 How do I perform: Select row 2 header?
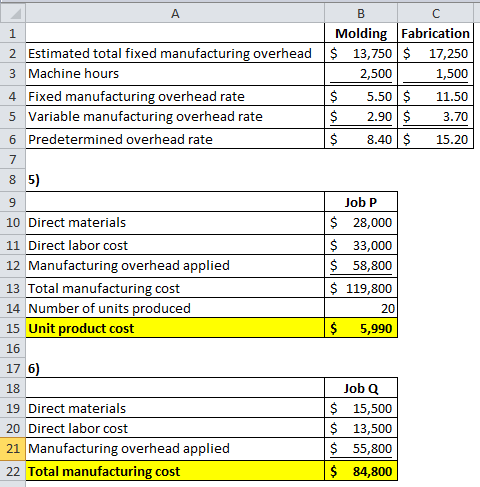13,53
